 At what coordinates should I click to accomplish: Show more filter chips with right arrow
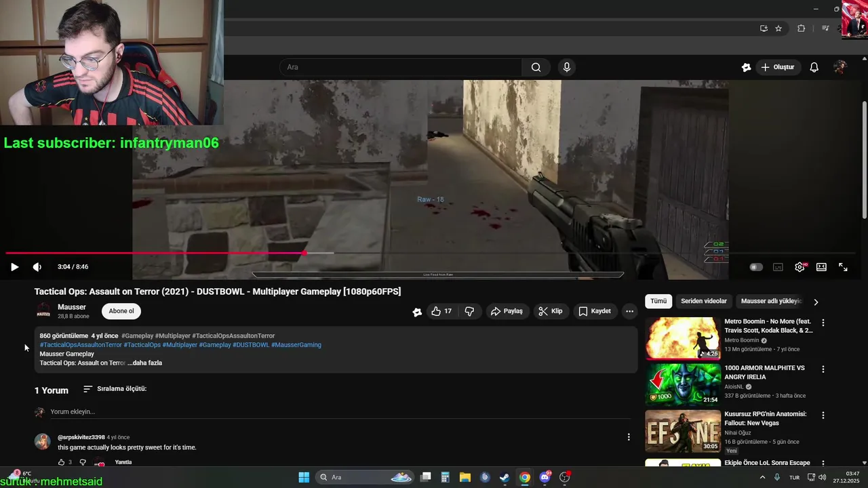click(x=816, y=302)
